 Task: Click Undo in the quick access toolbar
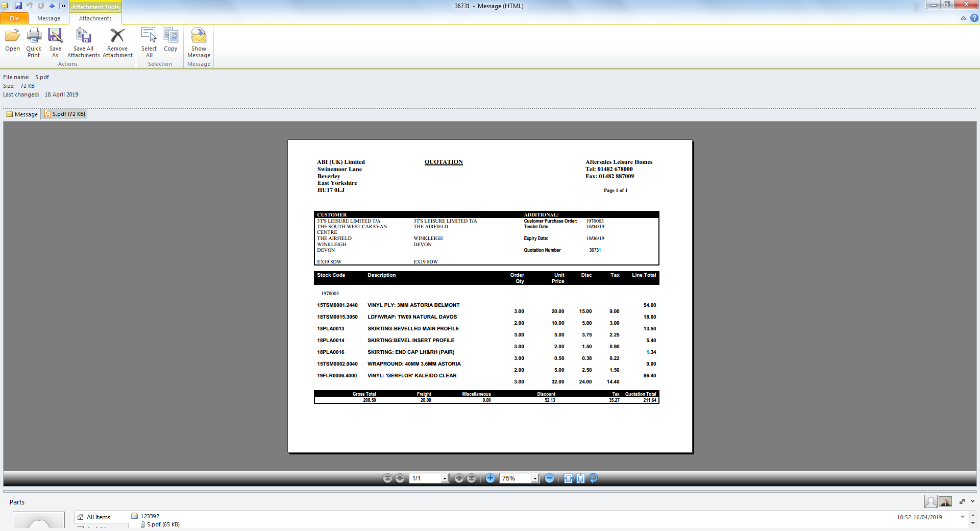coord(30,6)
